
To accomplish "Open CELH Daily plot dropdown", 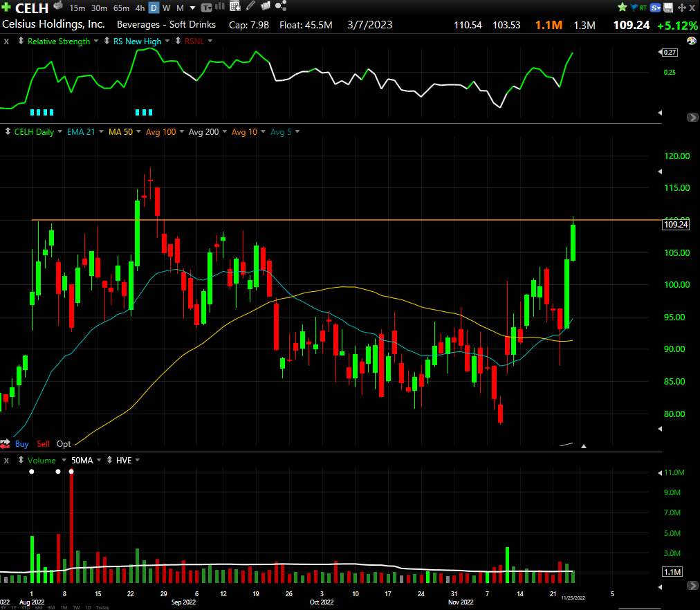I will click(x=59, y=131).
